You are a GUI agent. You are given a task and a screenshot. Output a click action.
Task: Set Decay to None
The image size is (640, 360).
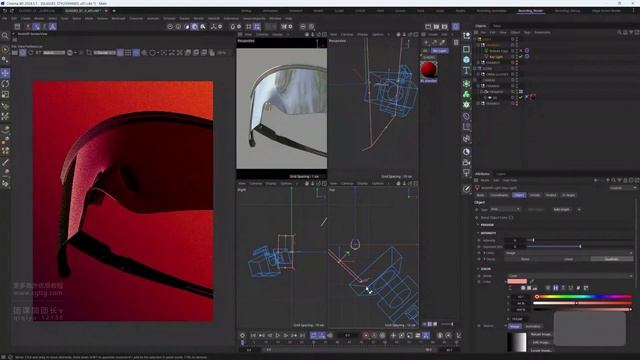pyautogui.click(x=525, y=259)
